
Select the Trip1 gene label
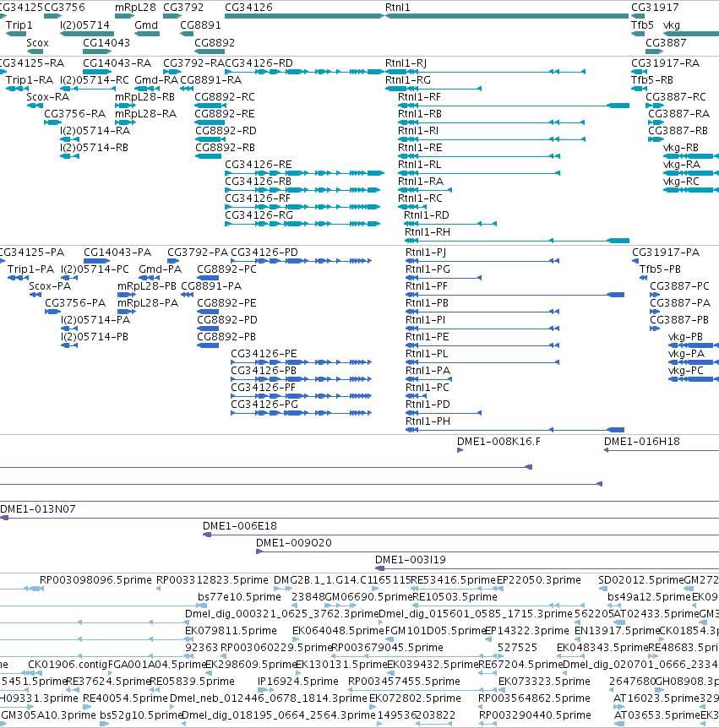point(19,25)
